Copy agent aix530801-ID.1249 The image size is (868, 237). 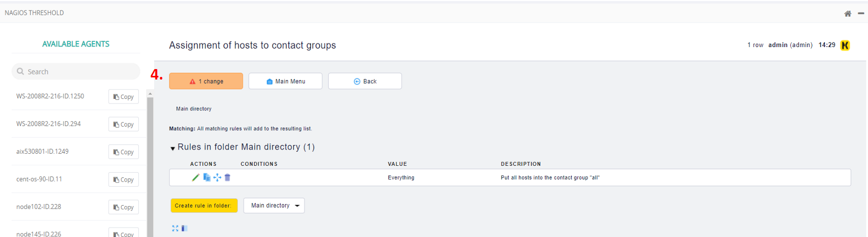coord(124,152)
